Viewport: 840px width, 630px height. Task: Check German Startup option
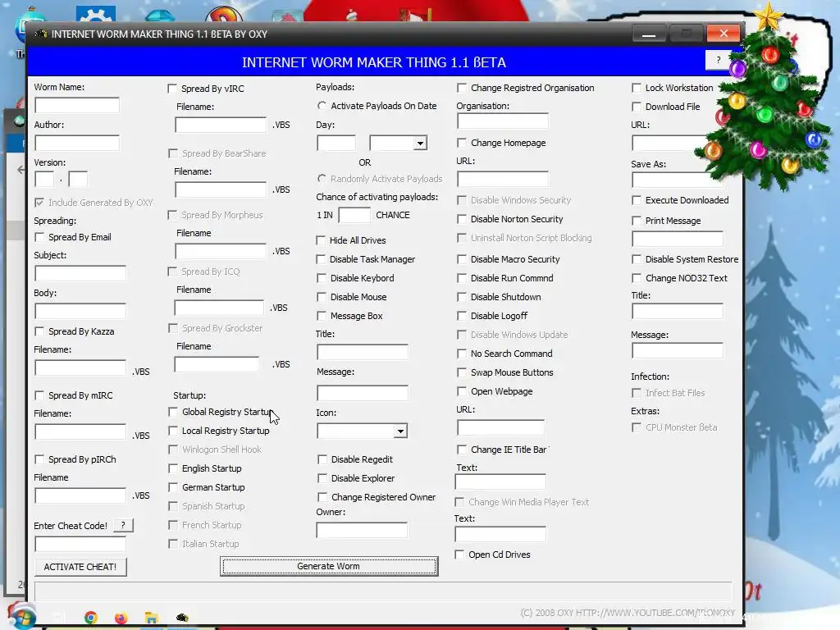[x=172, y=487]
